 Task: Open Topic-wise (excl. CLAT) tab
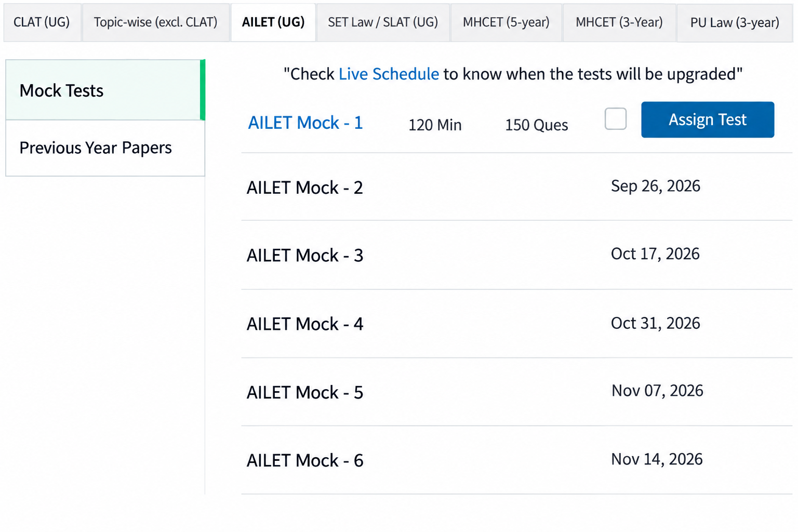[155, 22]
